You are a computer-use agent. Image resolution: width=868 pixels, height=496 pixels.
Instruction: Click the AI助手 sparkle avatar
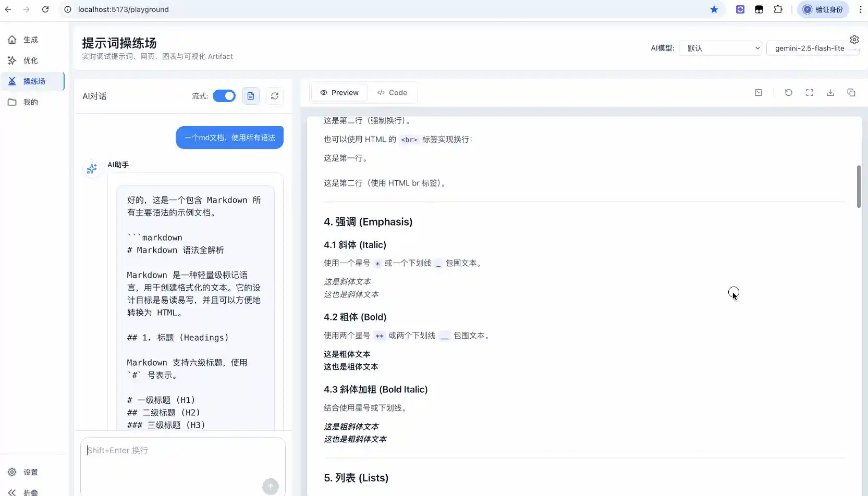(92, 168)
